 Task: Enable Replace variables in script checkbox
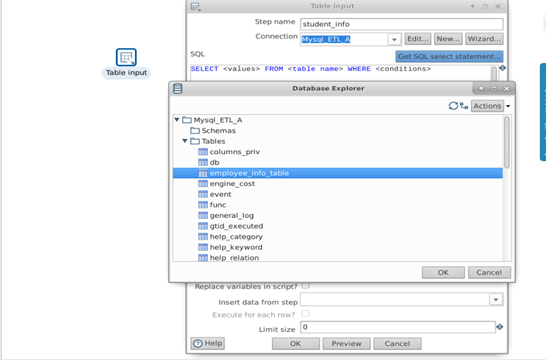(305, 286)
